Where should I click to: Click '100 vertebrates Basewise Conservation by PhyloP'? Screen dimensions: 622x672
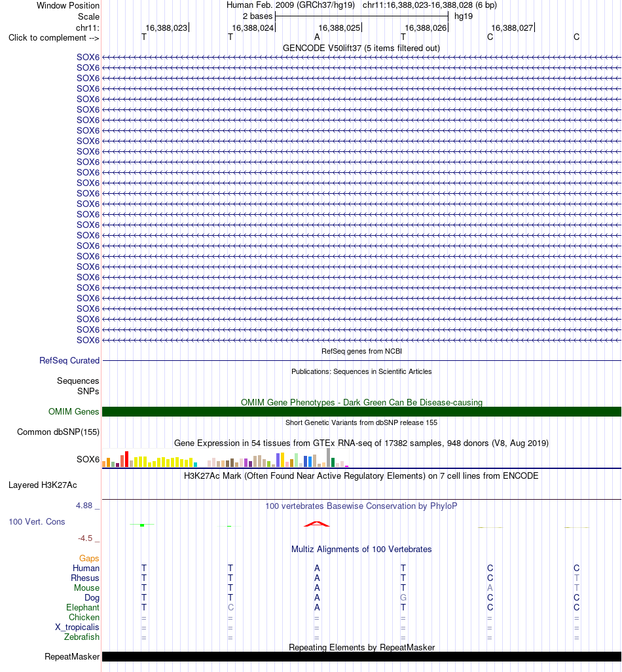tap(361, 506)
